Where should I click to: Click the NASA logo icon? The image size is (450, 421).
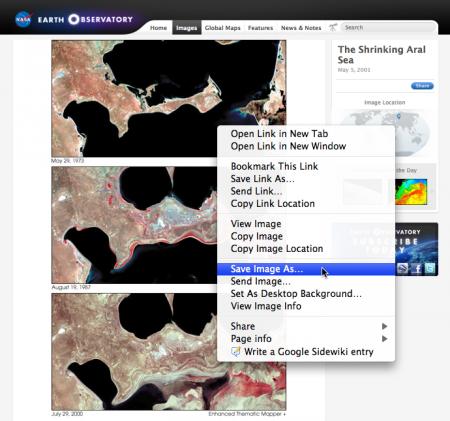(23, 20)
